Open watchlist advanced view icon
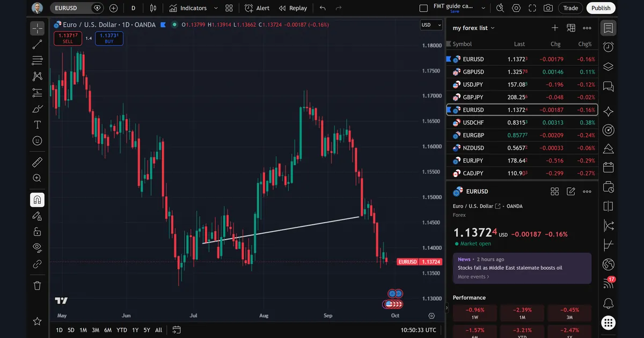The image size is (644, 338). pos(571,28)
